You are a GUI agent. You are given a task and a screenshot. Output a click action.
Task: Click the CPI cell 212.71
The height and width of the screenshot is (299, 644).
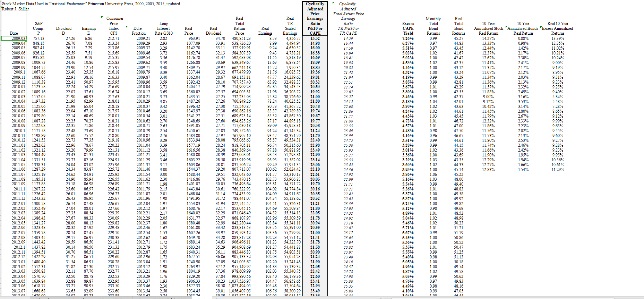click(x=113, y=39)
